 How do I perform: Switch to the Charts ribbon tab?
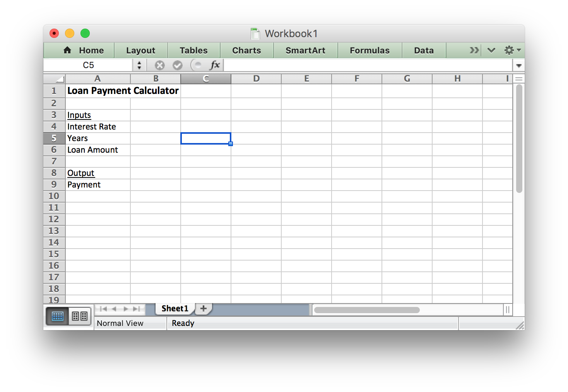click(x=246, y=51)
